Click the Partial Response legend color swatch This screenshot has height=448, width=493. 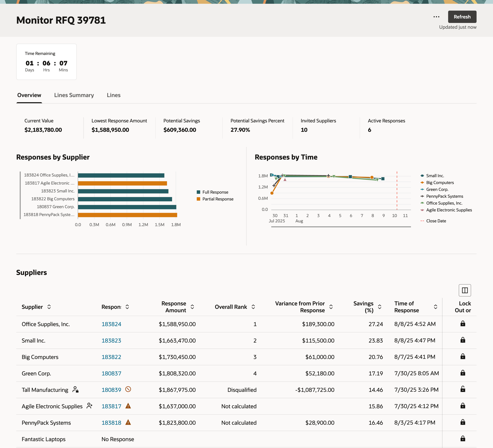198,199
